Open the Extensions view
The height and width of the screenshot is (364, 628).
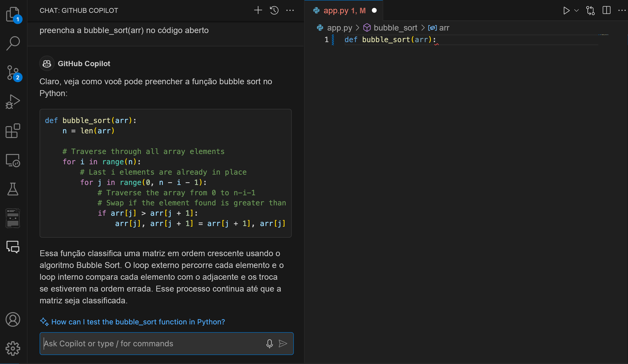click(13, 131)
